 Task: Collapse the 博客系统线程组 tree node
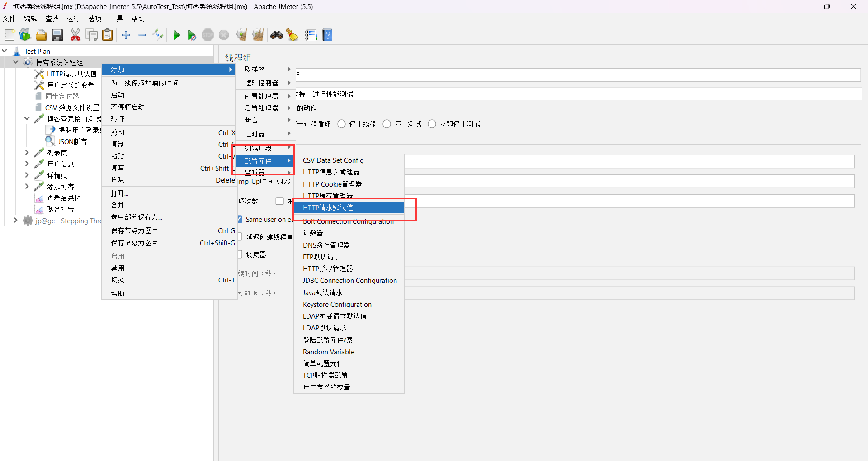click(16, 62)
